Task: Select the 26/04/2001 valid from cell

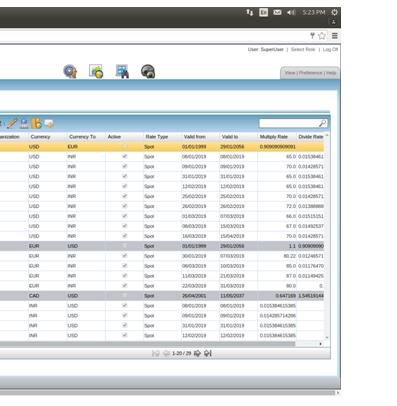Action: click(200, 296)
